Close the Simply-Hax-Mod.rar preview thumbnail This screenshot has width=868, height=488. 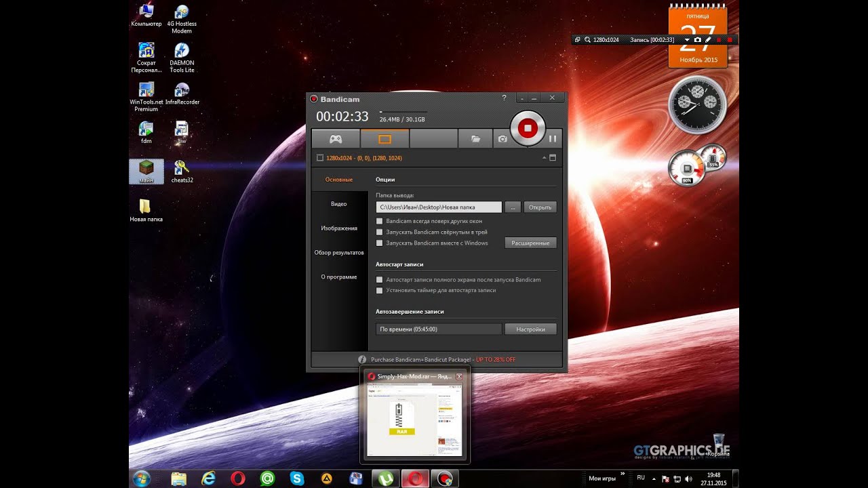click(459, 376)
